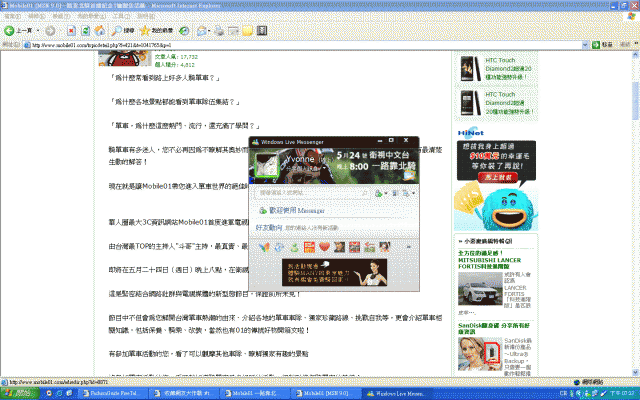Click the MSN butterfly tab icon
The width and height of the screenshot is (640, 400).
(x=264, y=247)
